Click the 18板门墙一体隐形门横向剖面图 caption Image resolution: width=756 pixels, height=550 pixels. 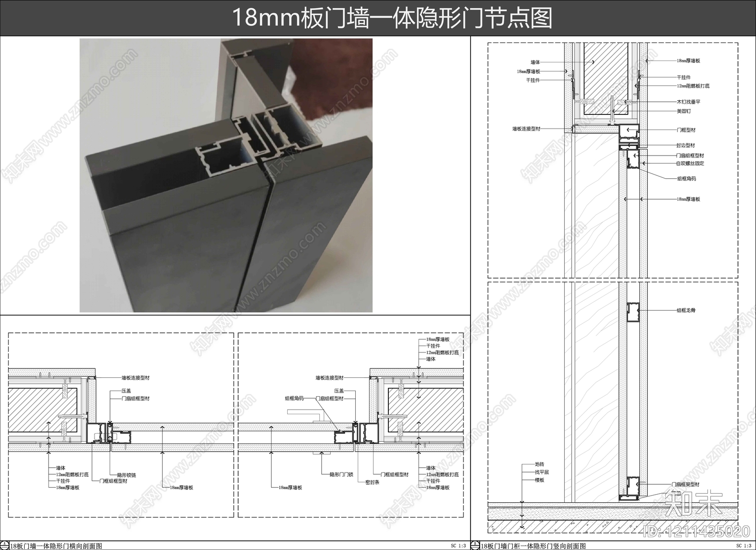tap(56, 546)
